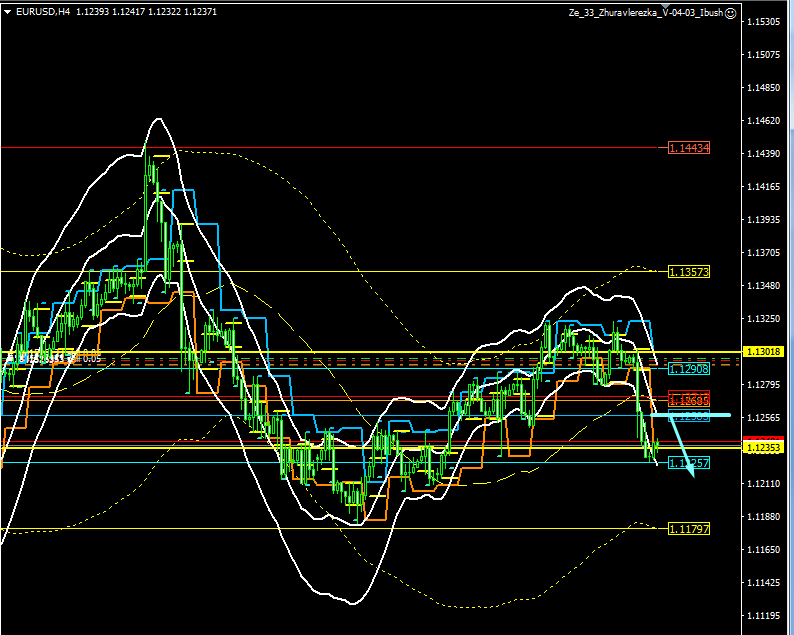This screenshot has width=794, height=635.
Task: Click the 1.12565 value on price scale
Action: (764, 418)
